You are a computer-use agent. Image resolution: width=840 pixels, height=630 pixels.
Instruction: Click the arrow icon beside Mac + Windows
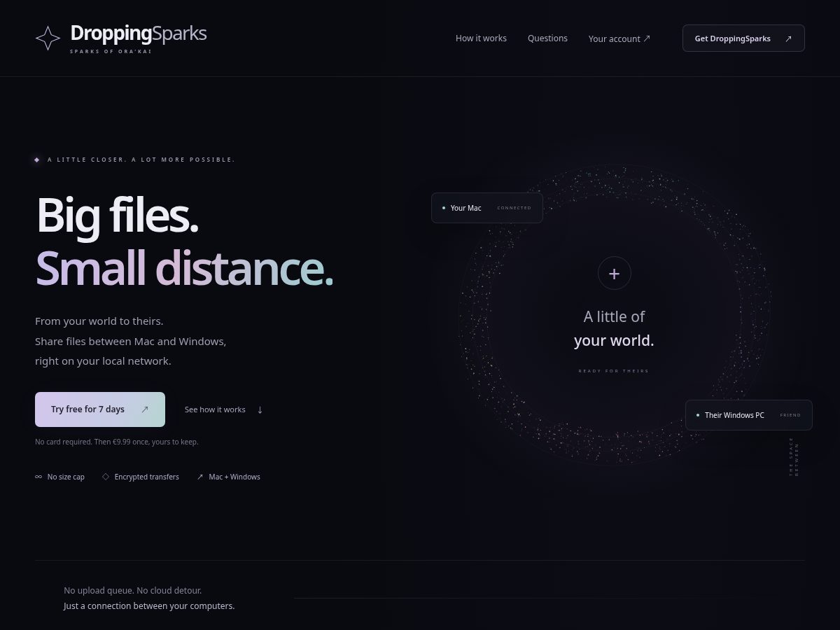click(x=200, y=477)
